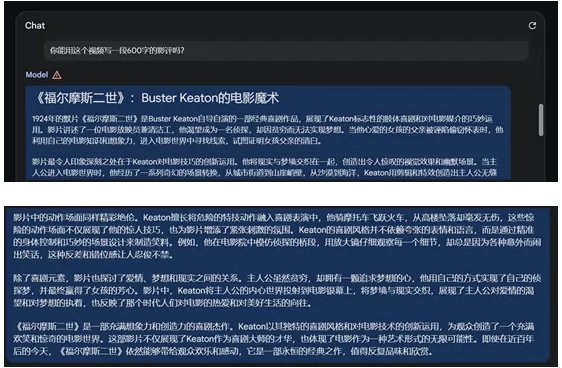
Task: Click the refresh icon in Chat header
Action: 532,25
